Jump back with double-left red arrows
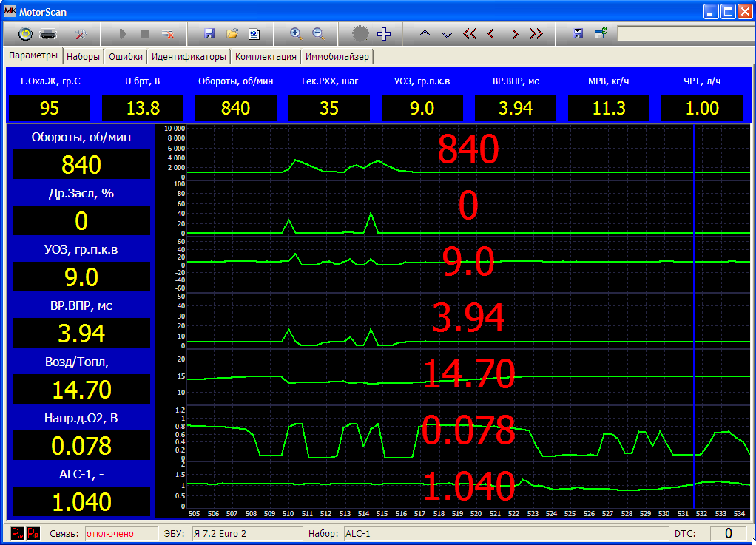Viewport: 756px width, 545px height. click(x=470, y=34)
